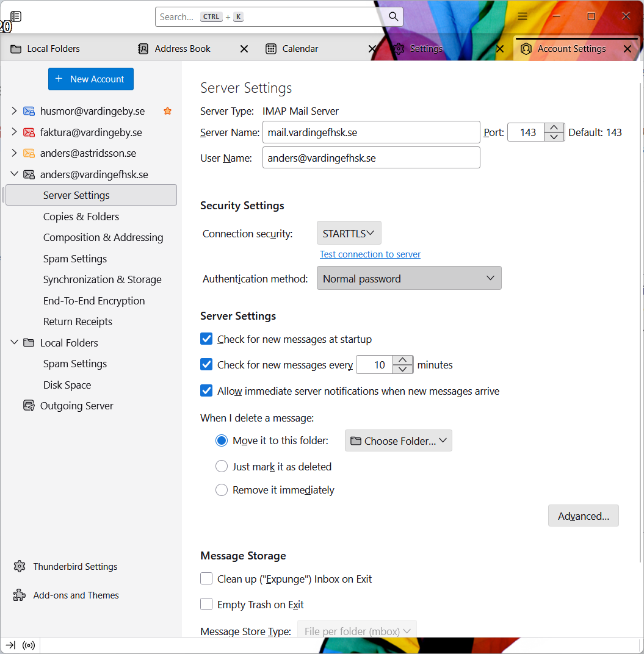Select Move it to this folder option
Image resolution: width=644 pixels, height=654 pixels.
[x=221, y=440]
